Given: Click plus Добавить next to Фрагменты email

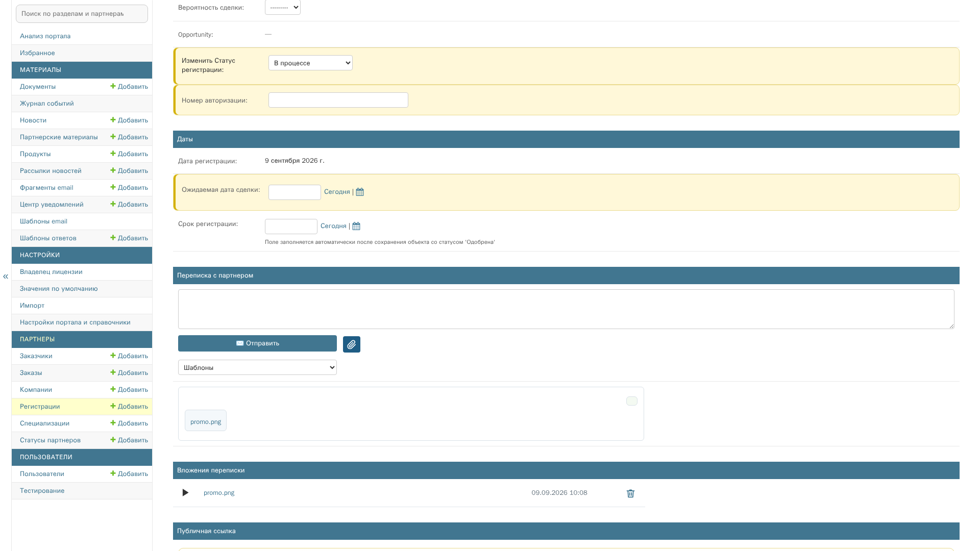Looking at the screenshot, I should 129,188.
